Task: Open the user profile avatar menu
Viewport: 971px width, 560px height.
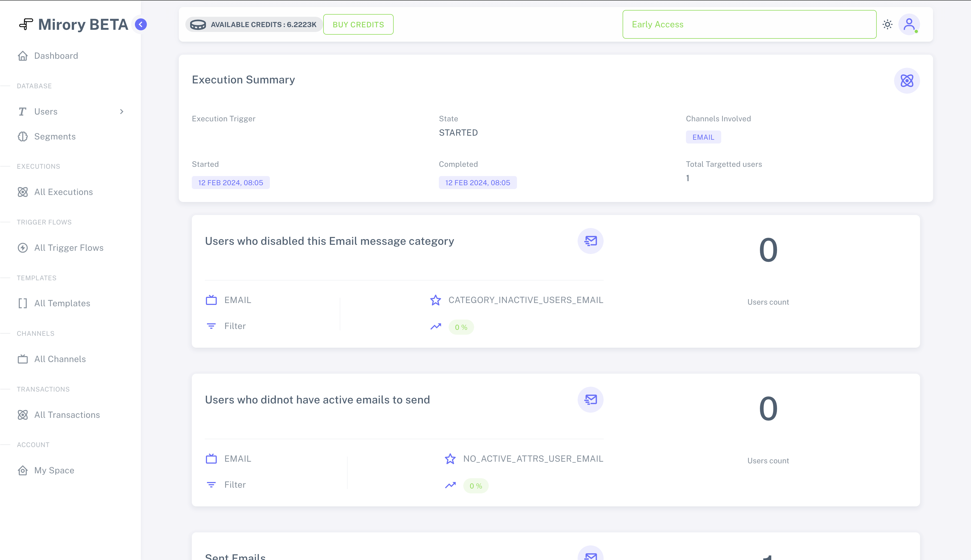Action: [909, 24]
